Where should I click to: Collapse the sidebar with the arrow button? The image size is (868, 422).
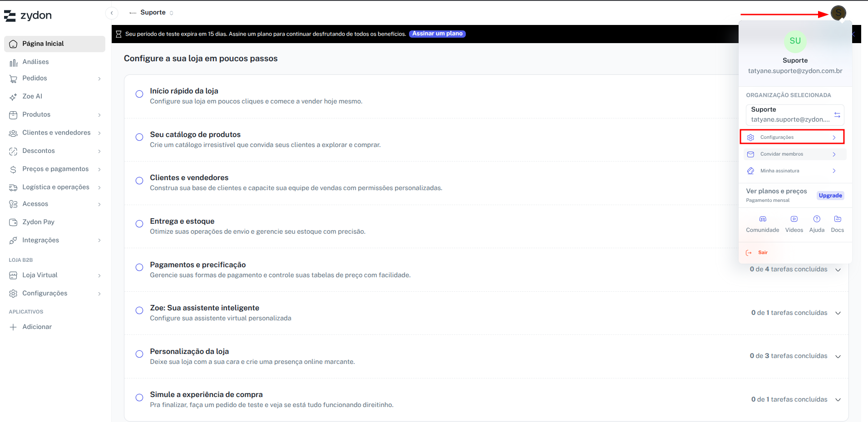(x=112, y=13)
